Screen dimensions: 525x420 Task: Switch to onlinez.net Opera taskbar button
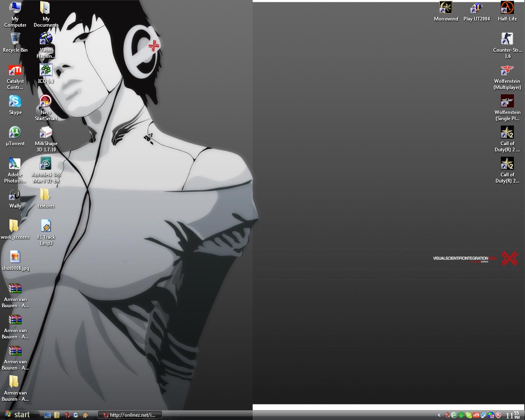pyautogui.click(x=130, y=415)
